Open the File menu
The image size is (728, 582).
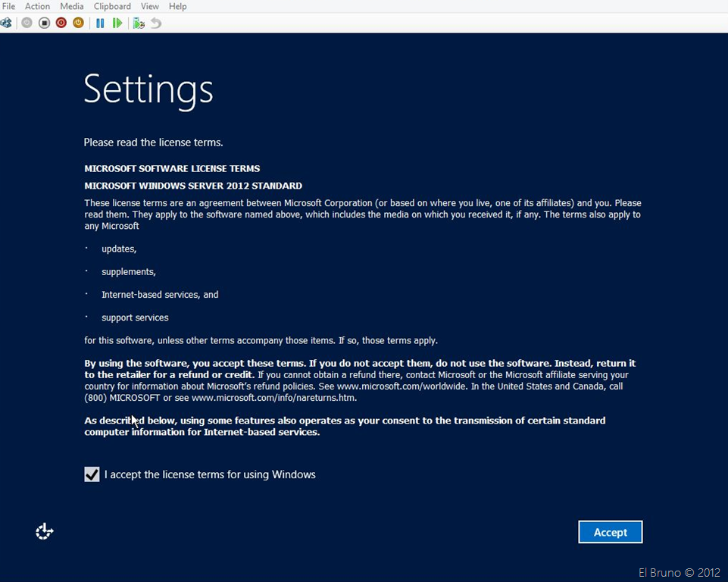8,6
